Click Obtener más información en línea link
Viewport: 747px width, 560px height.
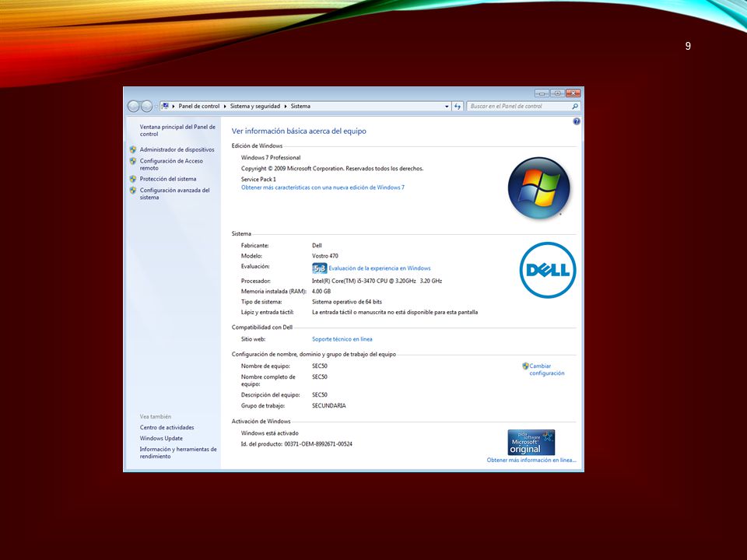tap(531, 460)
